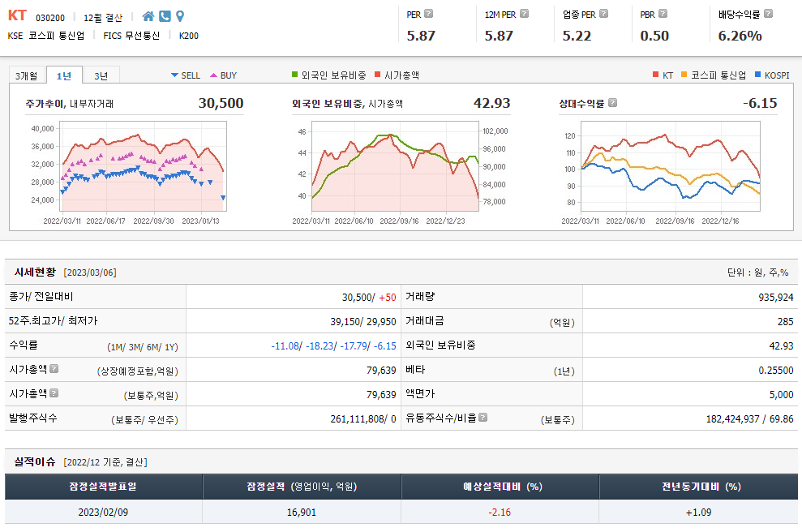Switch to the 3년 tab

[101, 75]
